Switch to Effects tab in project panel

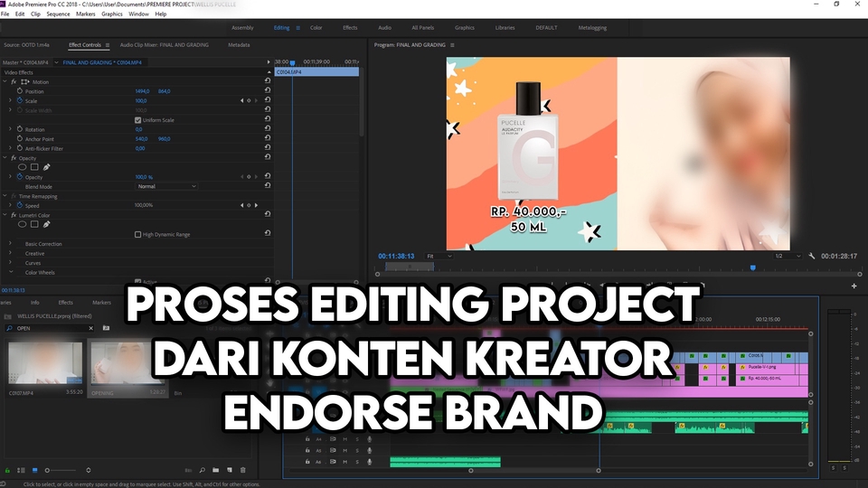65,303
